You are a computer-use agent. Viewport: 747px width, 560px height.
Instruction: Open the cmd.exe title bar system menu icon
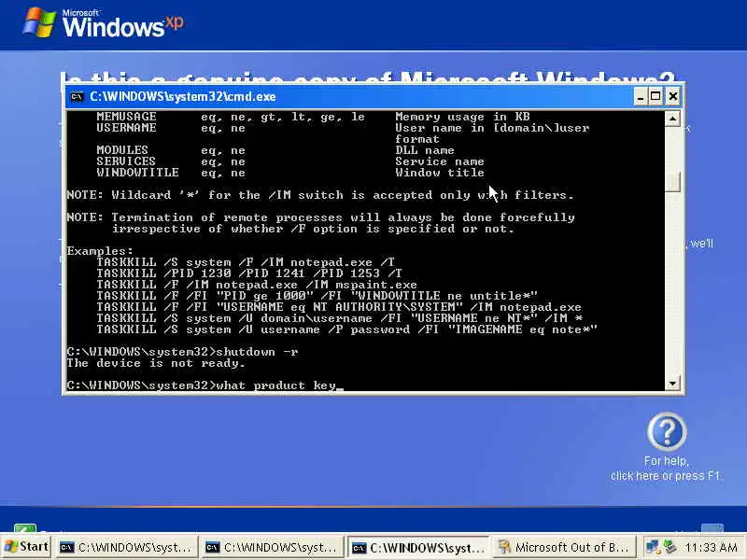click(77, 97)
